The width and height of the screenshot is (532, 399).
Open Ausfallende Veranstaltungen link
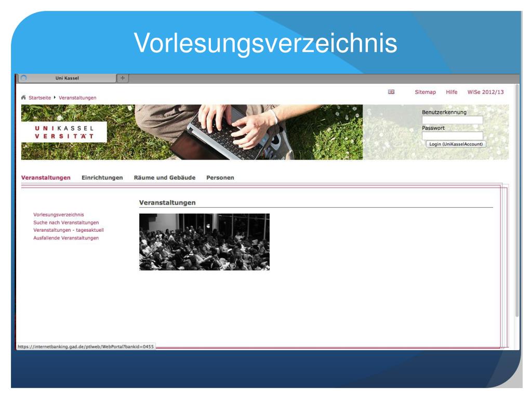(66, 238)
